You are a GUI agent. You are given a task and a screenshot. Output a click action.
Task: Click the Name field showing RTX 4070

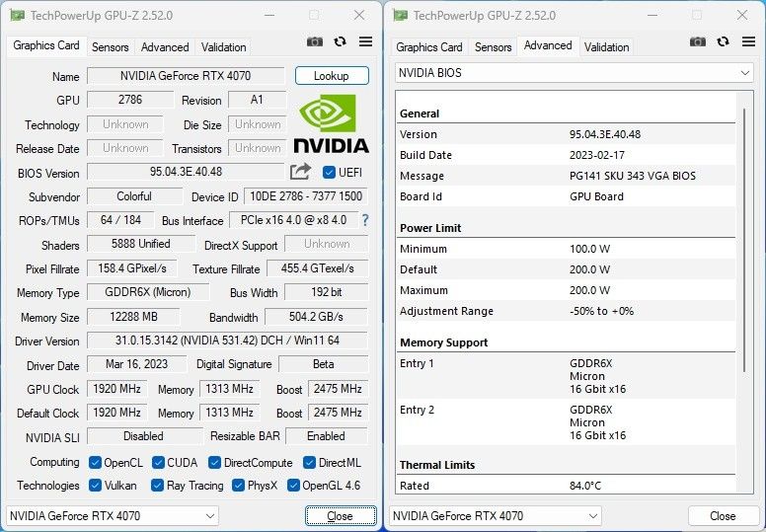click(x=186, y=76)
